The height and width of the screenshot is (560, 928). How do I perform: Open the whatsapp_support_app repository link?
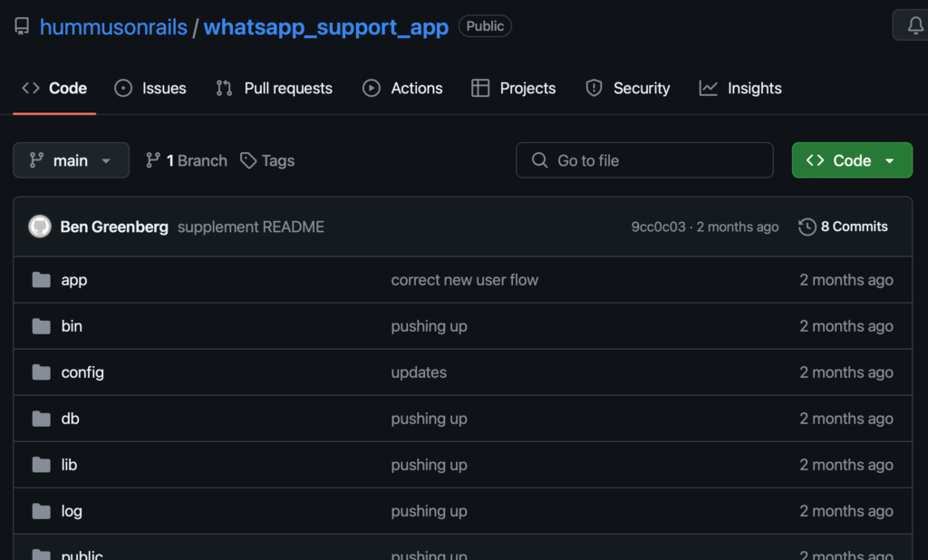tap(326, 27)
